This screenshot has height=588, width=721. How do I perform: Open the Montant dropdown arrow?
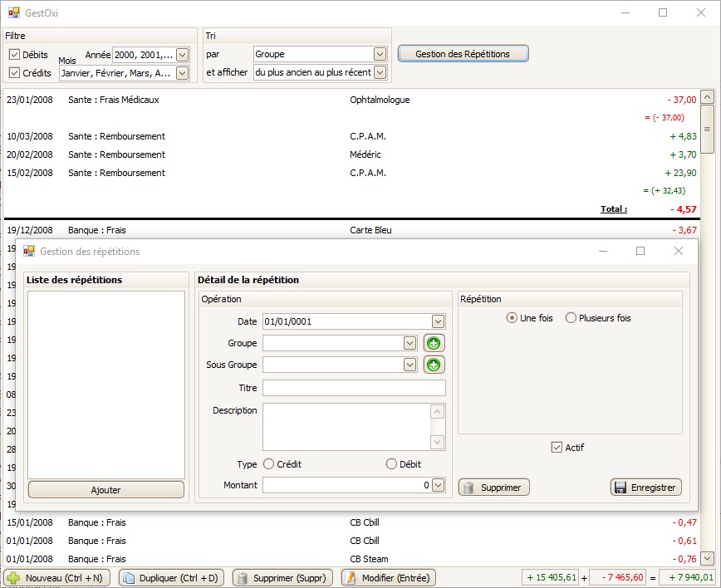438,485
